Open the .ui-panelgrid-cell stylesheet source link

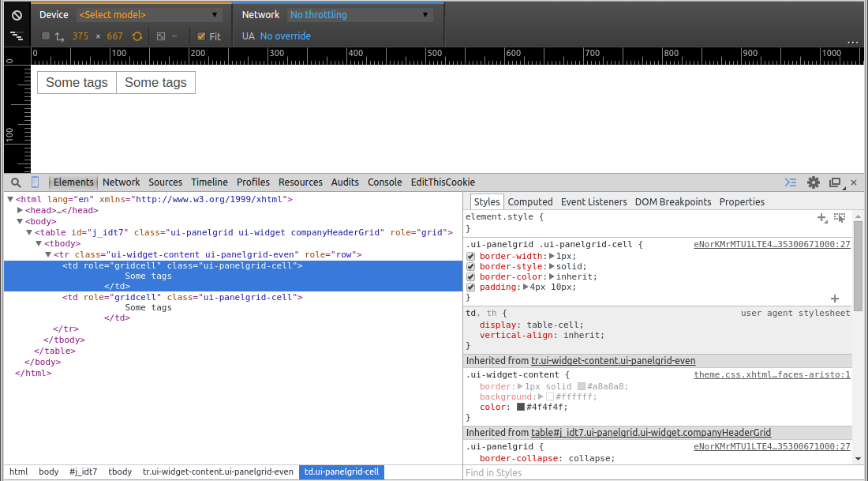pos(772,244)
